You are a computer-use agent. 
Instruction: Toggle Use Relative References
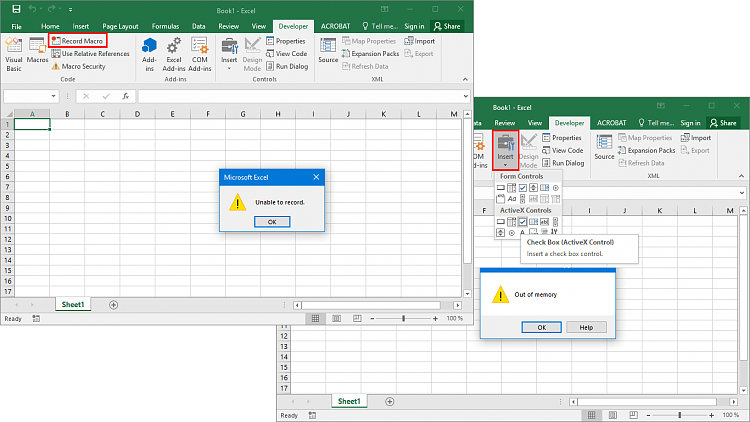click(90, 54)
